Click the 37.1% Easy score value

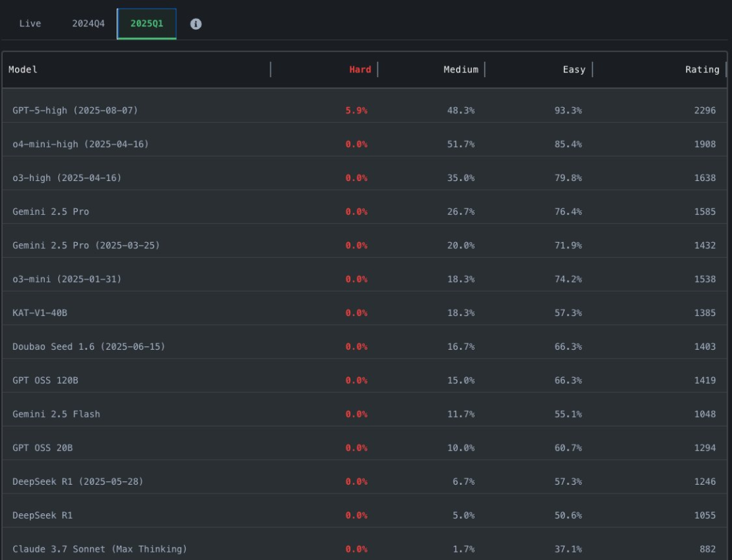[x=568, y=549]
